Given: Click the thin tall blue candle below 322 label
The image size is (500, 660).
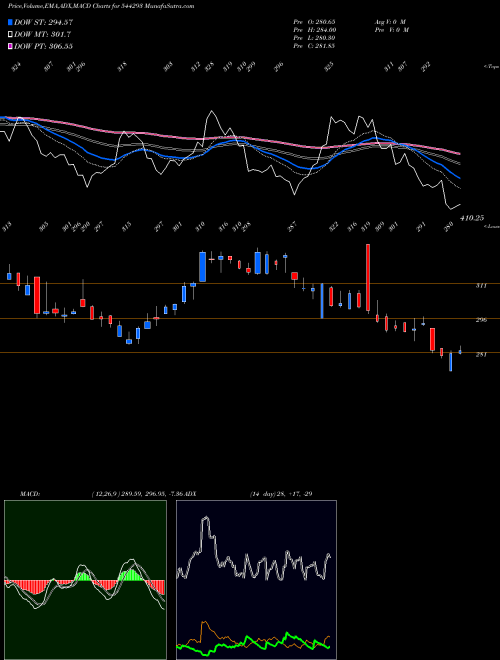Looking at the screenshot, I should tap(322, 301).
